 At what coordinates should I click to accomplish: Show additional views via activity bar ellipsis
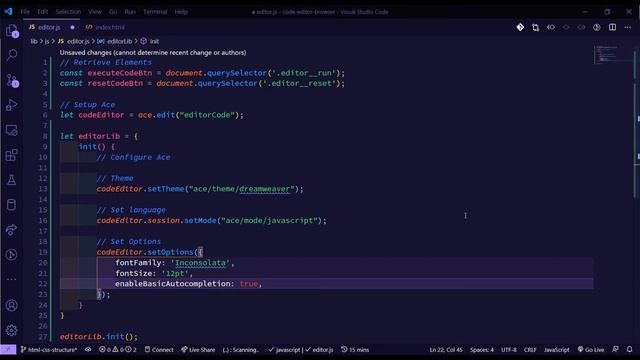click(12, 280)
